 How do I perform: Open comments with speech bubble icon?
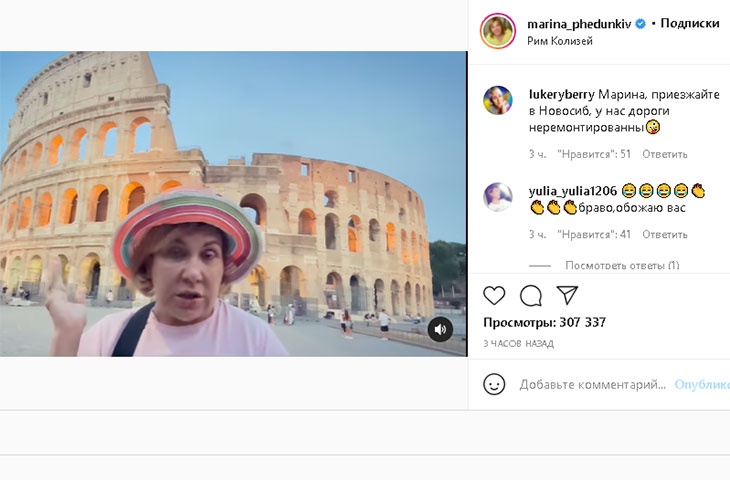pos(531,295)
